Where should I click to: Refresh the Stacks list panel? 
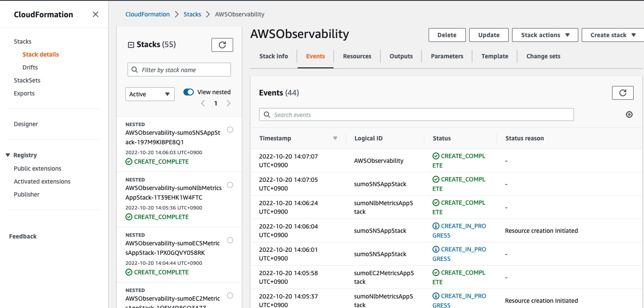tap(222, 44)
